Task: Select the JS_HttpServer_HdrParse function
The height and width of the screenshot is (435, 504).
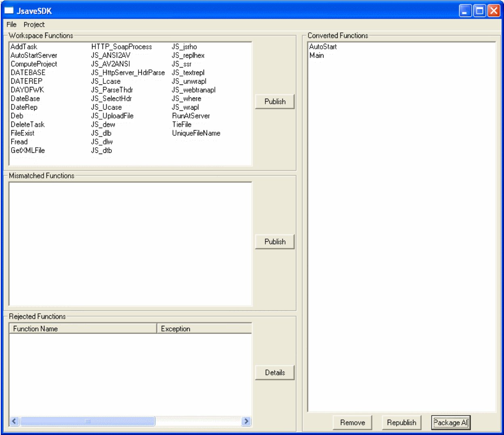Action: (128, 73)
